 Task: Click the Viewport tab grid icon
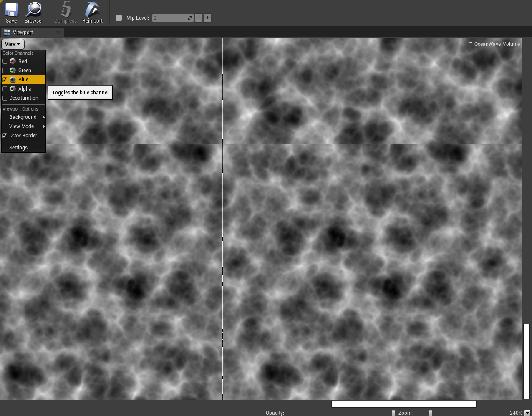pos(7,33)
